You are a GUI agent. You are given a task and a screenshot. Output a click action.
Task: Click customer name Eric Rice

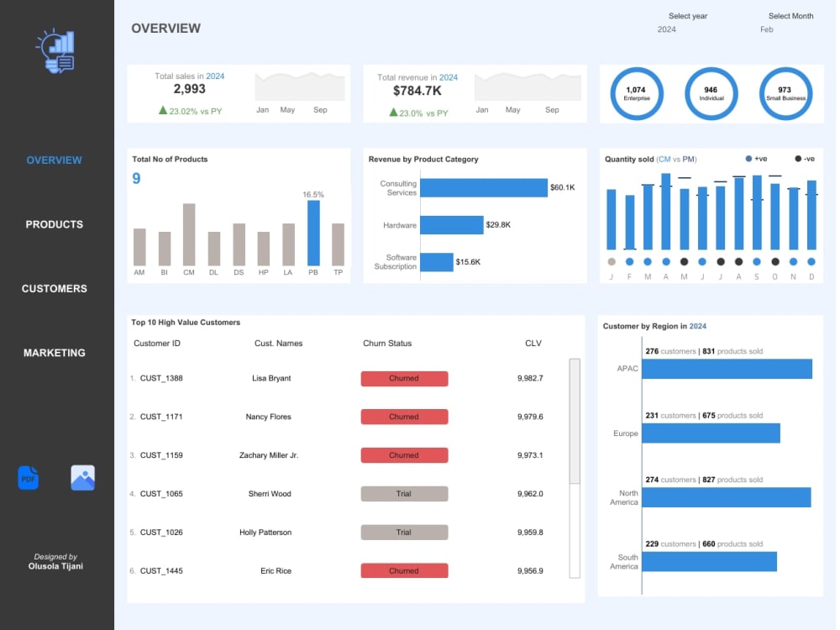pos(276,571)
